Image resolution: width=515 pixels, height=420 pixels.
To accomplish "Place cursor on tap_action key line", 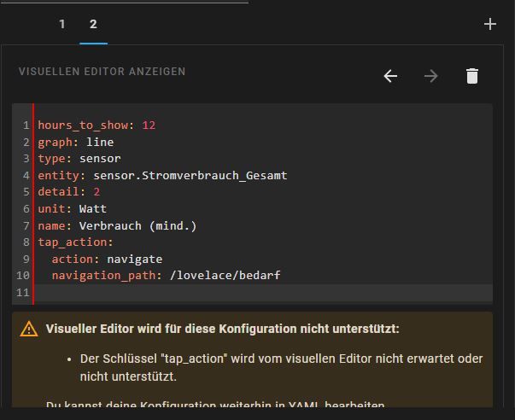I will [x=75, y=242].
